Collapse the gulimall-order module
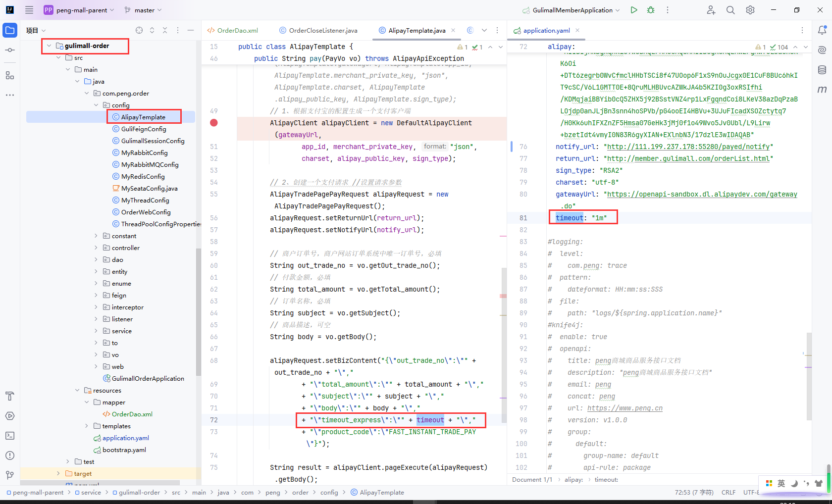Viewport: 832px width, 504px height. pyautogui.click(x=49, y=46)
